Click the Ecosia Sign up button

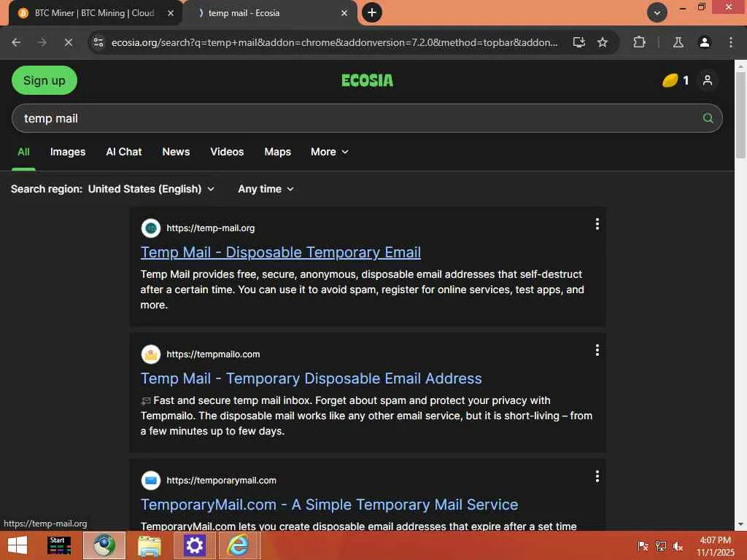44,80
